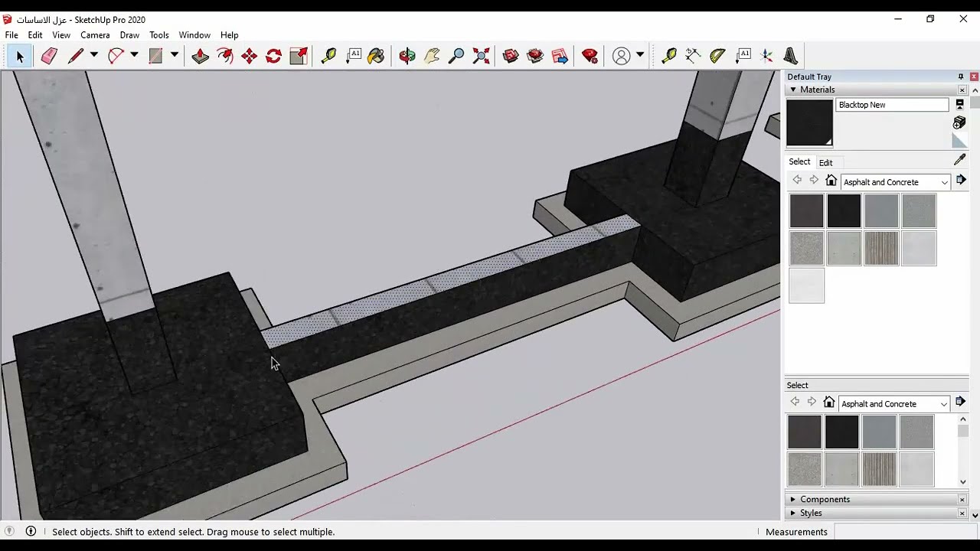Toggle the secondary selection pane display
Screen dimensions: 980x551
(959, 105)
